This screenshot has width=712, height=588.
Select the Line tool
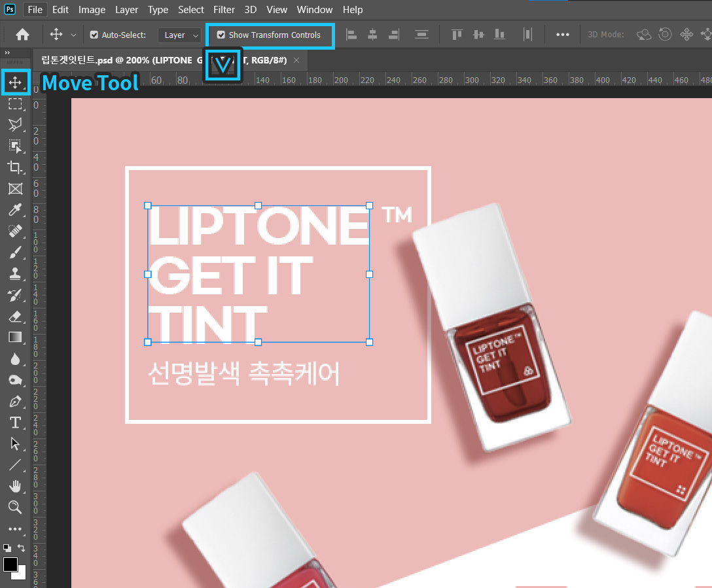click(15, 465)
